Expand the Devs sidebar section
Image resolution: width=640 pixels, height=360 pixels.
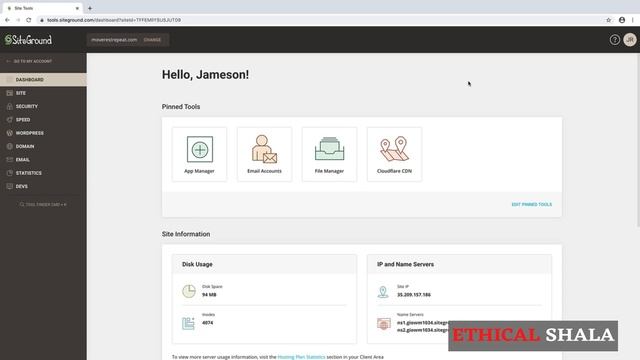tap(43, 186)
